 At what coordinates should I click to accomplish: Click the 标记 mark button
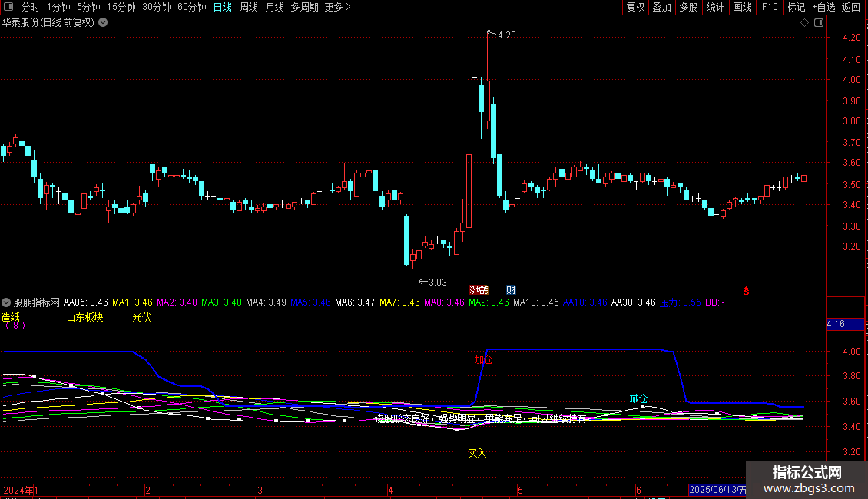pos(796,7)
